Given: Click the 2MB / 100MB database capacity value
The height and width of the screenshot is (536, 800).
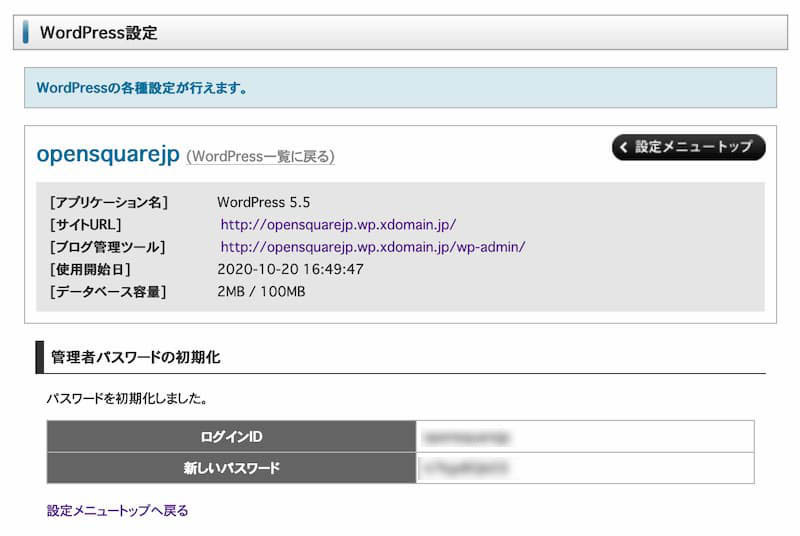Looking at the screenshot, I should click(261, 291).
